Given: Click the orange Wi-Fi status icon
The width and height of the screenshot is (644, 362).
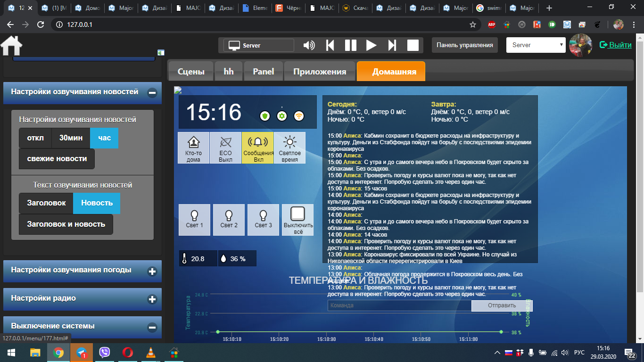Looking at the screenshot, I should click(x=298, y=116).
